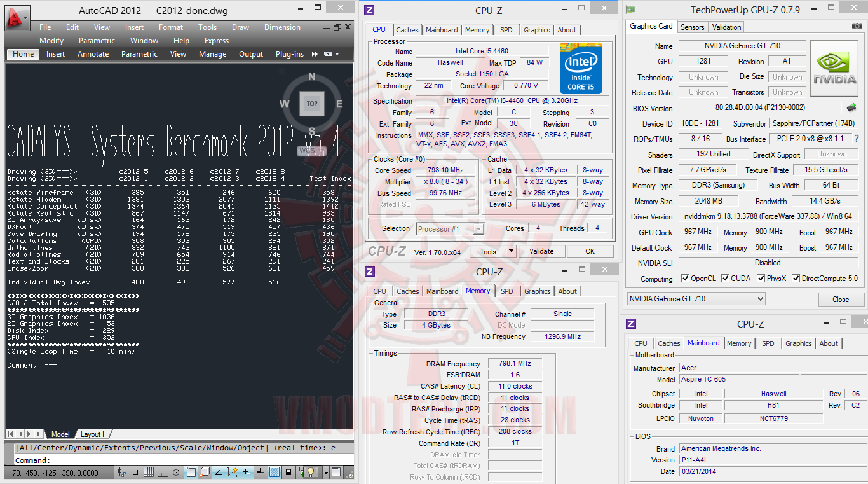This screenshot has height=484, width=868.
Task: Toggle Quick Properties in status bar
Action: coord(288,473)
